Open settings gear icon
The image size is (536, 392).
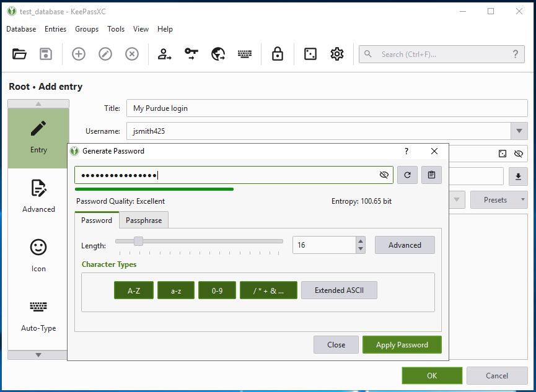pyautogui.click(x=337, y=54)
